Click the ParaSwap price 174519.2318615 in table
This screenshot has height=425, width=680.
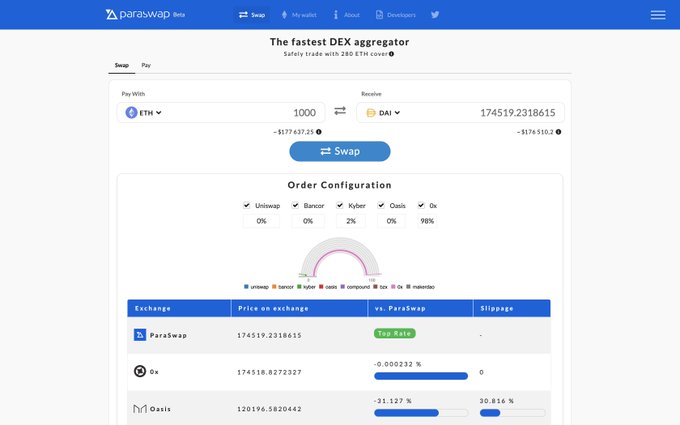tap(269, 335)
